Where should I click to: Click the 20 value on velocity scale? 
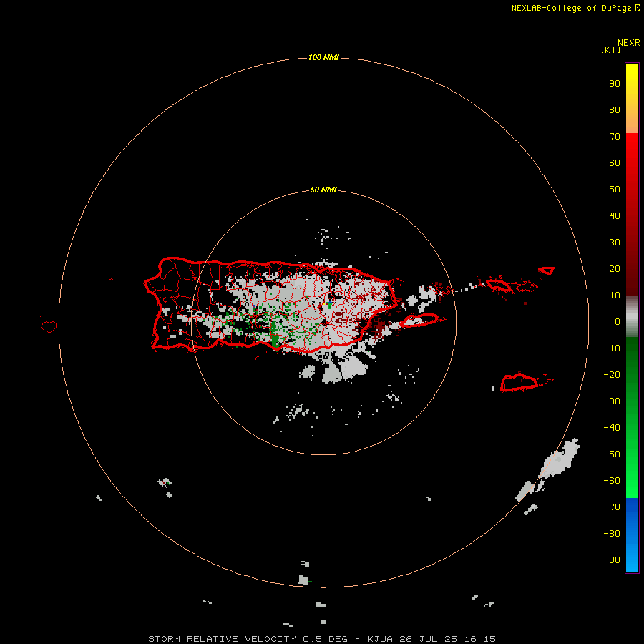615,269
